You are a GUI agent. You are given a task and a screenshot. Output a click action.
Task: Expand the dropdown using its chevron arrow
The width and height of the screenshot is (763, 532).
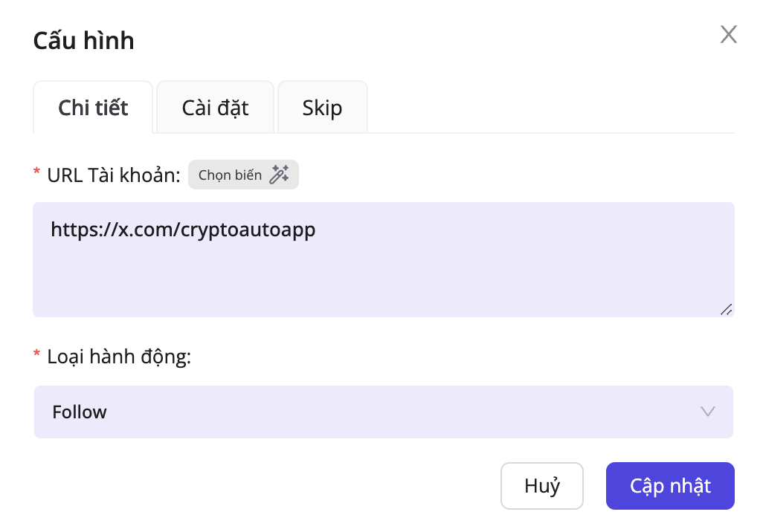point(707,412)
